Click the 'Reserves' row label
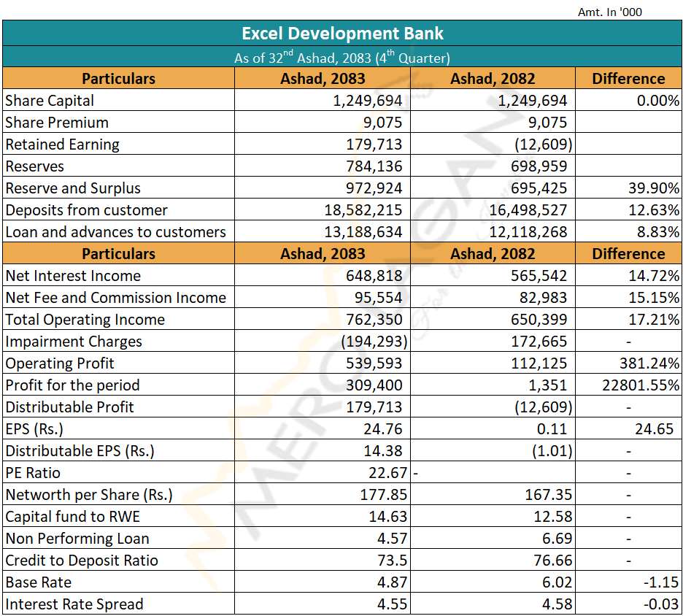 tap(34, 166)
